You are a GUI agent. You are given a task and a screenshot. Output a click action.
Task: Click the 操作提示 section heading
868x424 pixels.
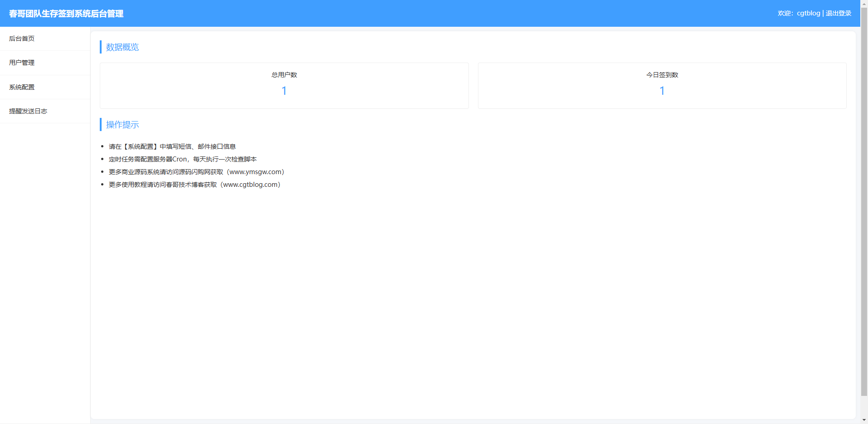coord(122,125)
